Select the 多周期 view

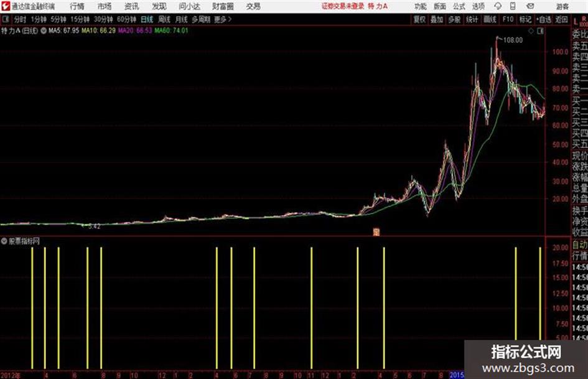tap(201, 19)
